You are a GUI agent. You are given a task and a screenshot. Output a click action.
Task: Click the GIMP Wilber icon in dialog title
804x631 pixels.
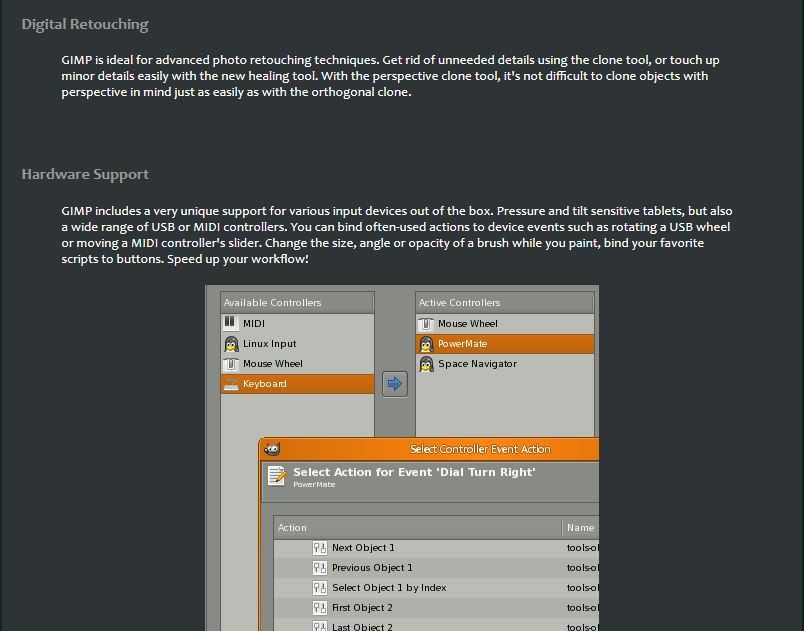point(272,449)
